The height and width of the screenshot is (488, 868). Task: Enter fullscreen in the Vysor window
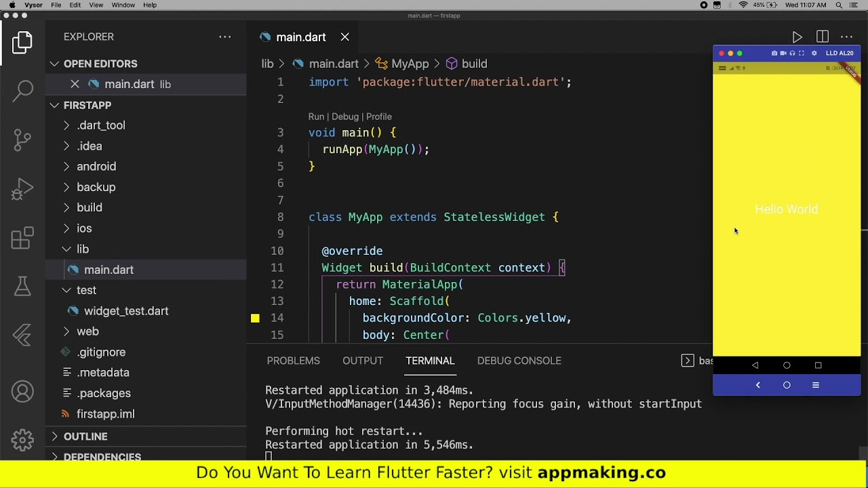[x=802, y=53]
